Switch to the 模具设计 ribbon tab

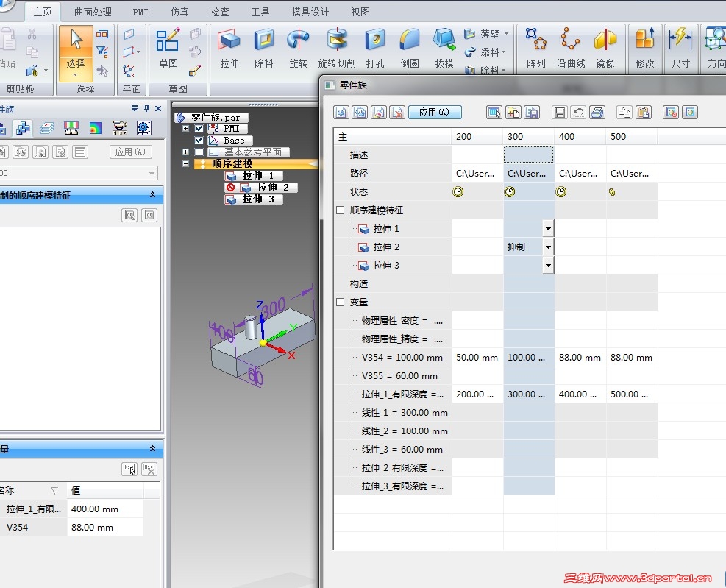point(310,12)
